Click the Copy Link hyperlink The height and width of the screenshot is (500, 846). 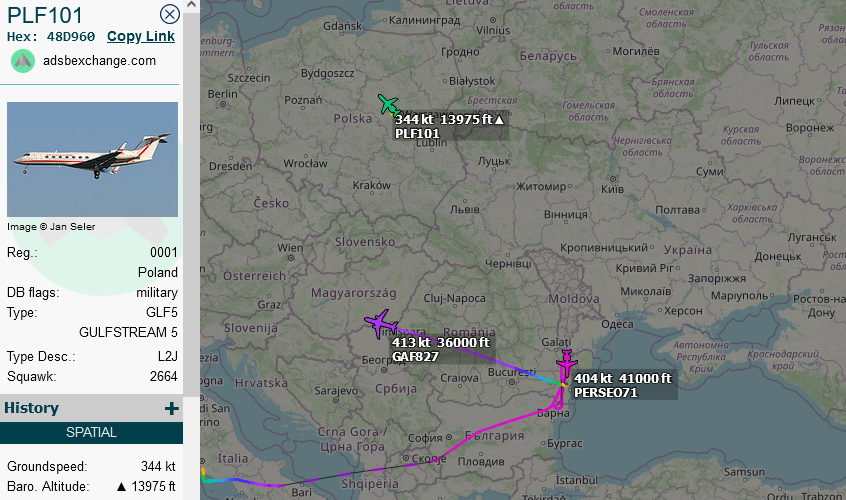[141, 36]
